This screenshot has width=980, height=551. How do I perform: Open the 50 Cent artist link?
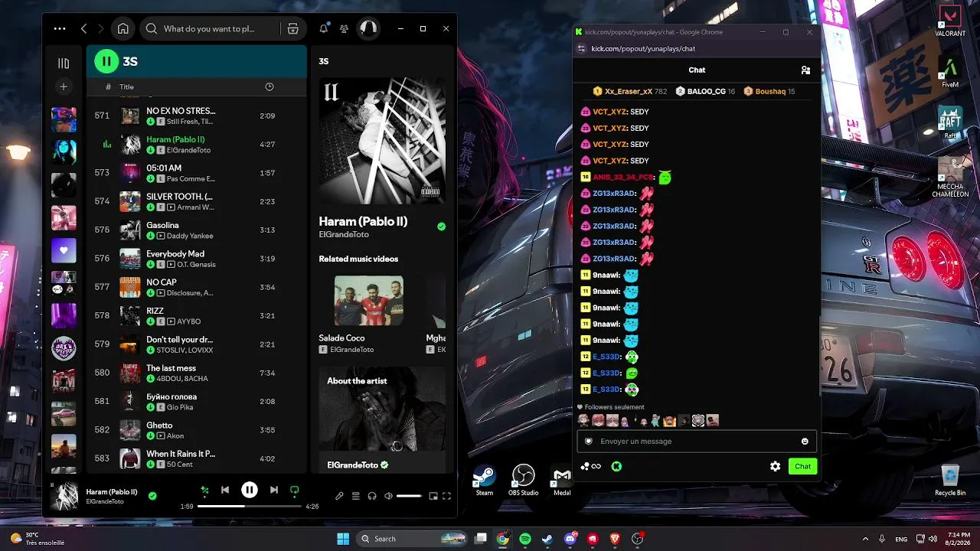click(x=181, y=465)
